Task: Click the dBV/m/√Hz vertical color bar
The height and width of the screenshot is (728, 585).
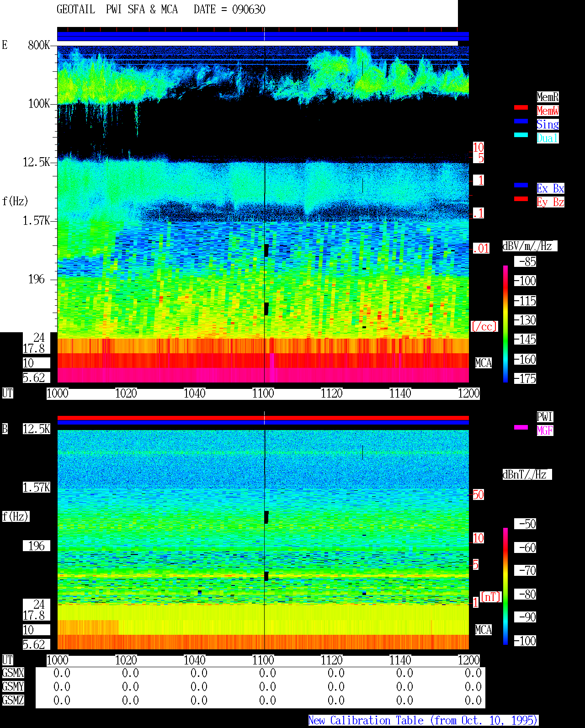Action: [x=505, y=324]
